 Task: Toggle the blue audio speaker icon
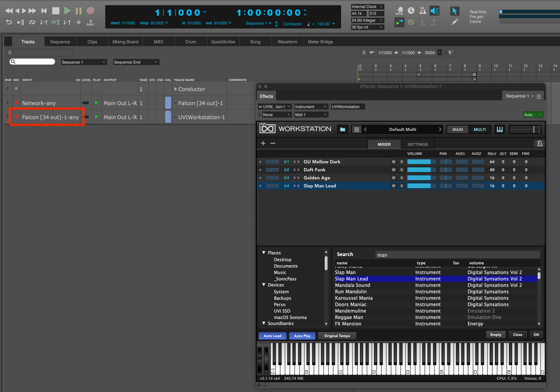pos(434,10)
